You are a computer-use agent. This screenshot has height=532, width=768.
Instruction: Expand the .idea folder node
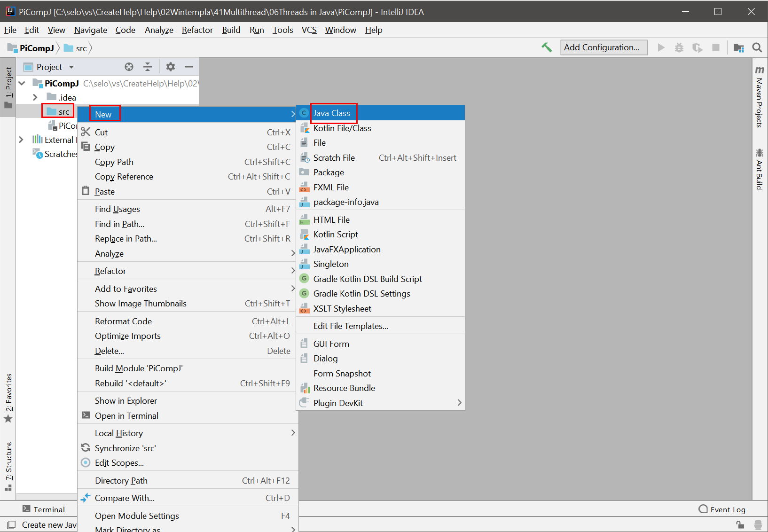click(35, 97)
